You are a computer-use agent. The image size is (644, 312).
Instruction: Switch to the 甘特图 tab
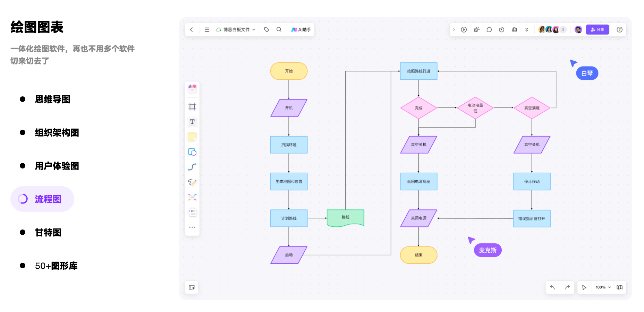pos(48,233)
